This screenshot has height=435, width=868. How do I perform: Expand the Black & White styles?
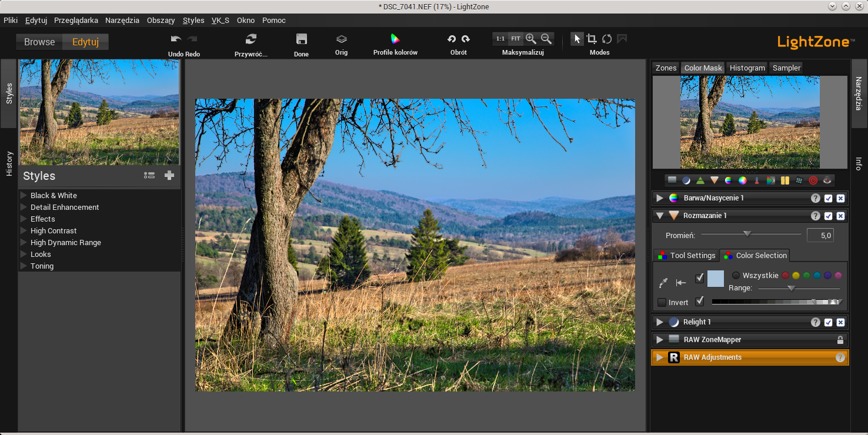coord(24,195)
